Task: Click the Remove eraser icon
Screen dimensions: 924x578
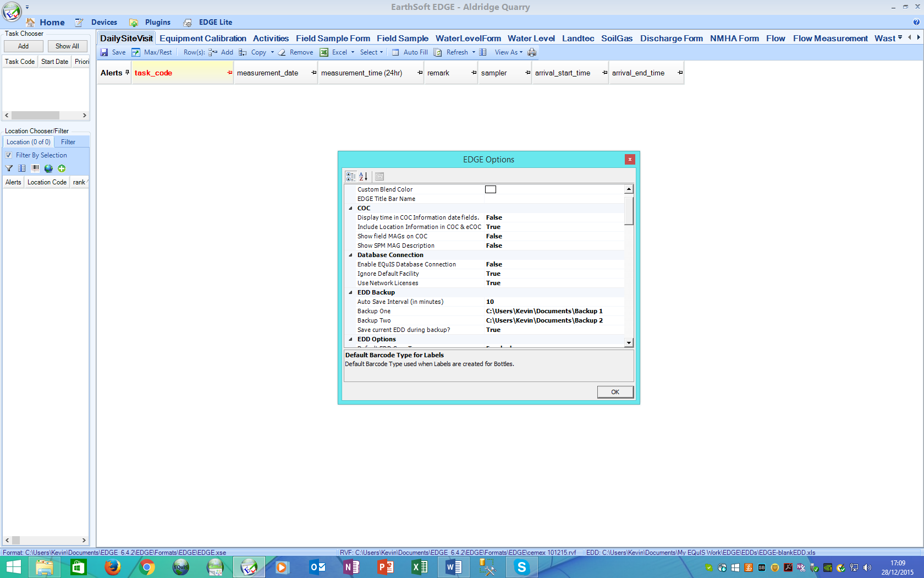Action: point(282,52)
